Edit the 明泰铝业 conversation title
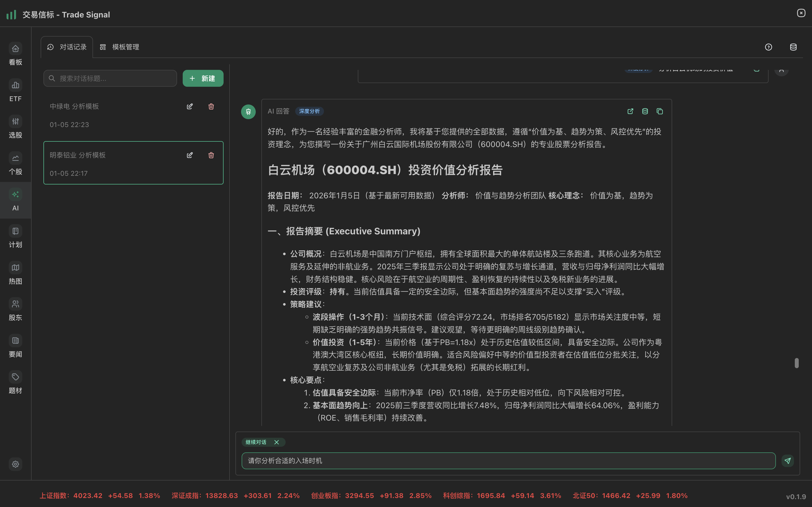The image size is (812, 507). (x=189, y=155)
